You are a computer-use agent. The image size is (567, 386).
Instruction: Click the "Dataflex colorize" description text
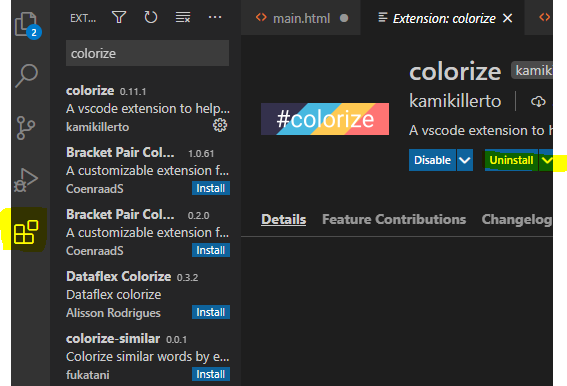114,294
